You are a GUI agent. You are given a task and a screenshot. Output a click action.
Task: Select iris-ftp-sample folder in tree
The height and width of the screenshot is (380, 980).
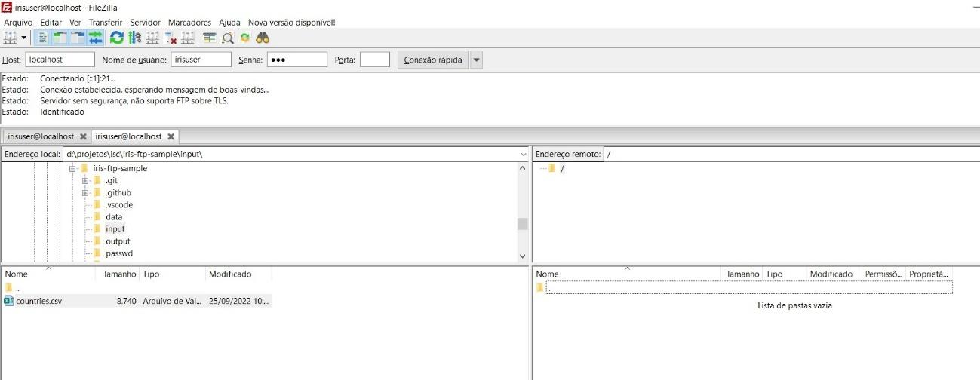click(x=120, y=168)
